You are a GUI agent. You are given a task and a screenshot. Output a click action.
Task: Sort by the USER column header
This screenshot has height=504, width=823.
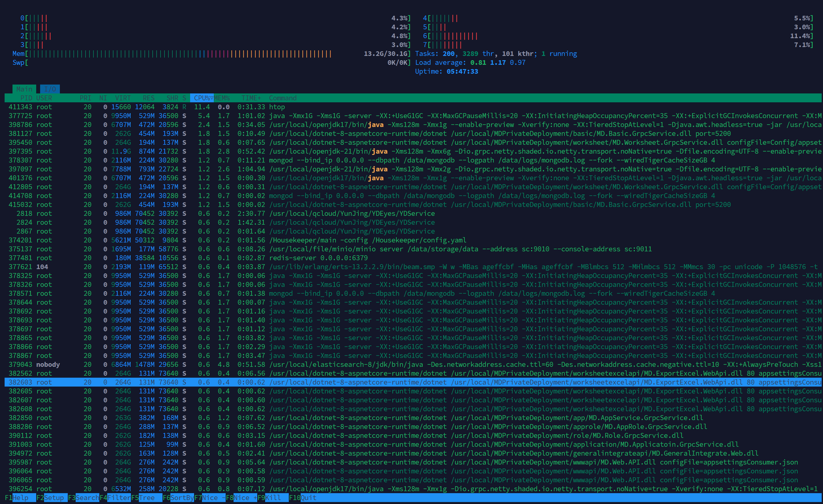click(44, 98)
